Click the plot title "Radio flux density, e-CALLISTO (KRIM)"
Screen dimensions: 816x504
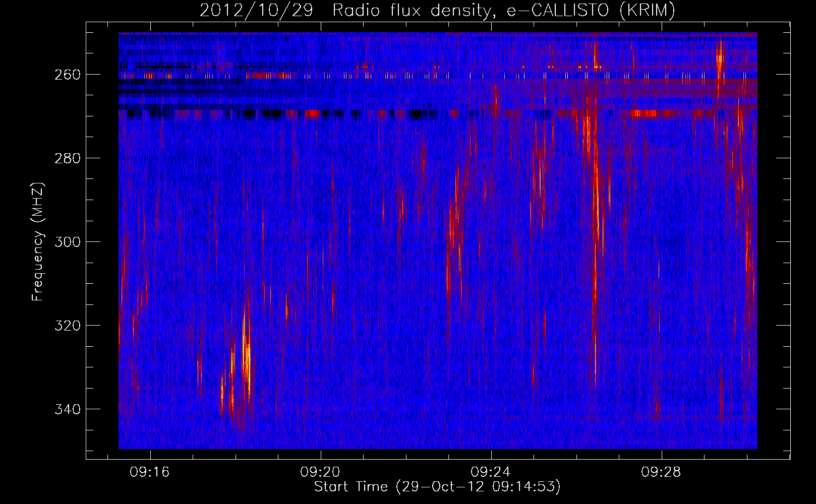pyautogui.click(x=503, y=11)
